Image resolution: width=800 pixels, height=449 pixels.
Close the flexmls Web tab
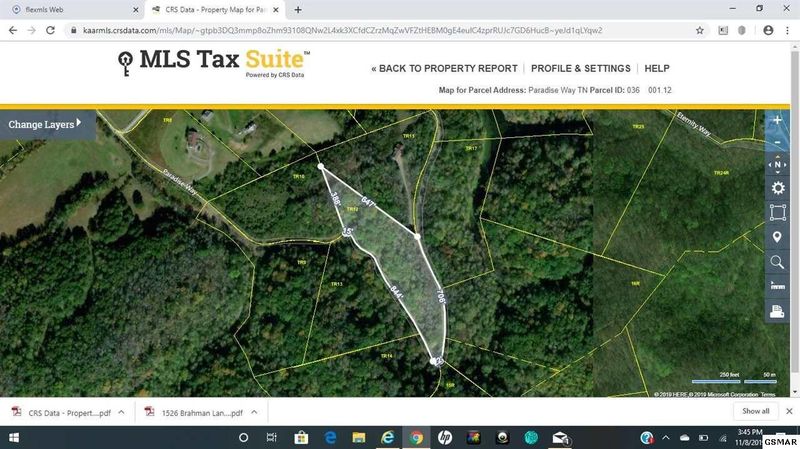[135, 10]
